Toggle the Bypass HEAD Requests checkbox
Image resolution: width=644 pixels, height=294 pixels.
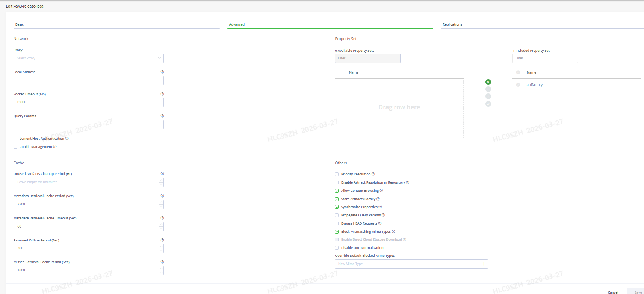pyautogui.click(x=337, y=223)
